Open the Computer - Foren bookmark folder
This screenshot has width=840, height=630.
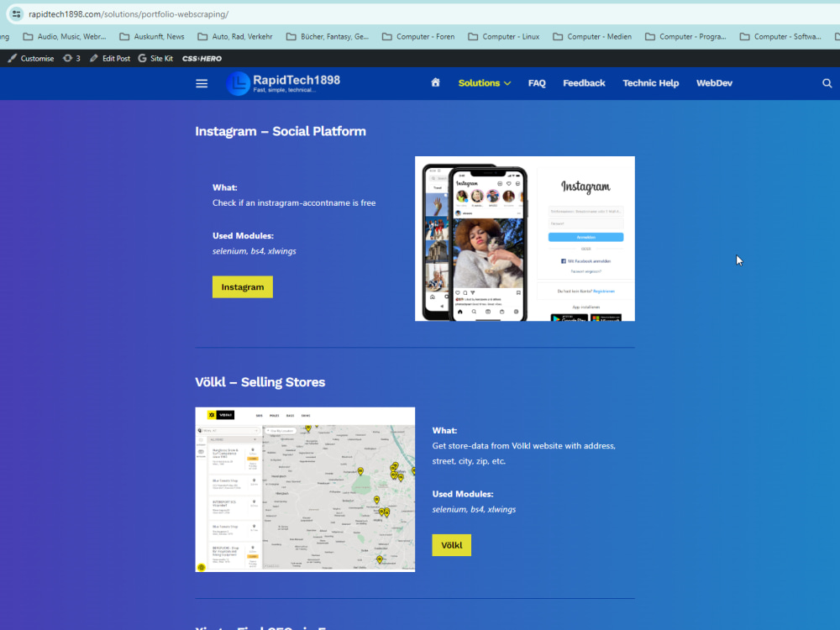418,36
